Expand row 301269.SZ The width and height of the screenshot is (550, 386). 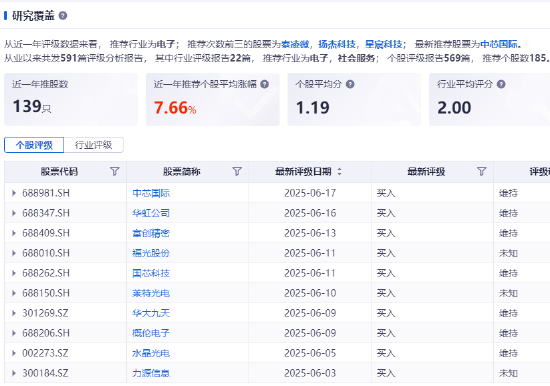pyautogui.click(x=14, y=313)
